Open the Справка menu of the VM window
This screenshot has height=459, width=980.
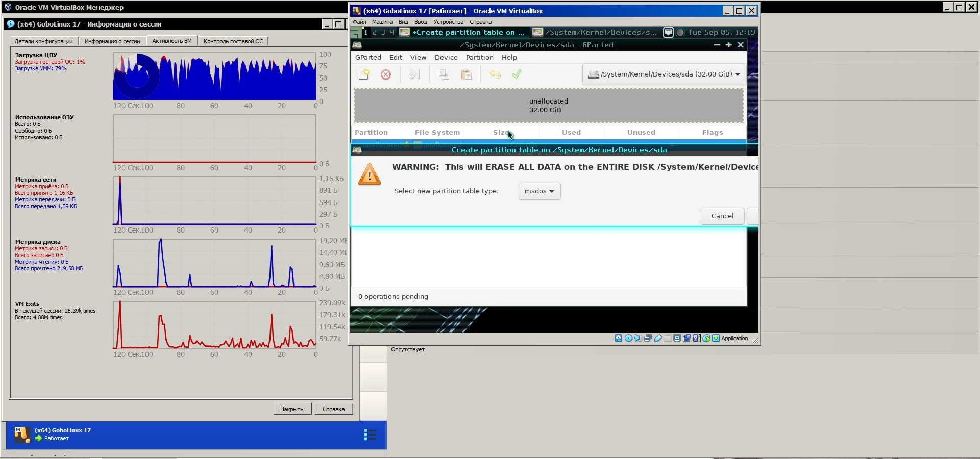pyautogui.click(x=480, y=22)
